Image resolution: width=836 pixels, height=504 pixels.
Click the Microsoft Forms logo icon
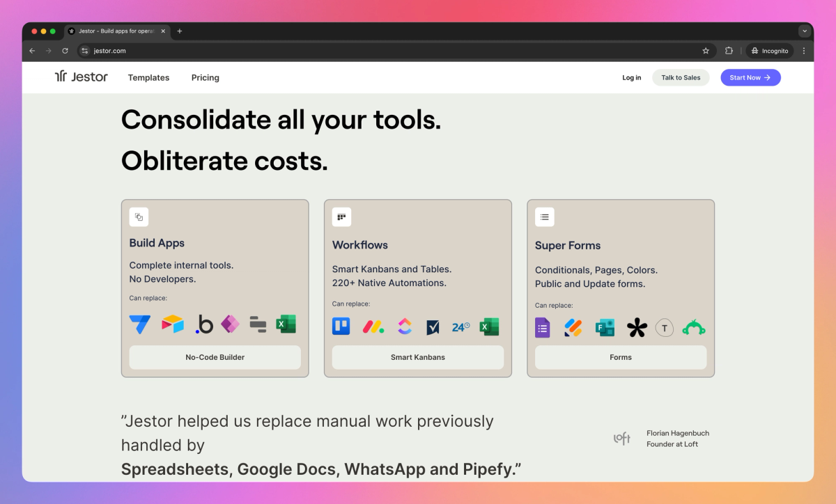tap(605, 328)
